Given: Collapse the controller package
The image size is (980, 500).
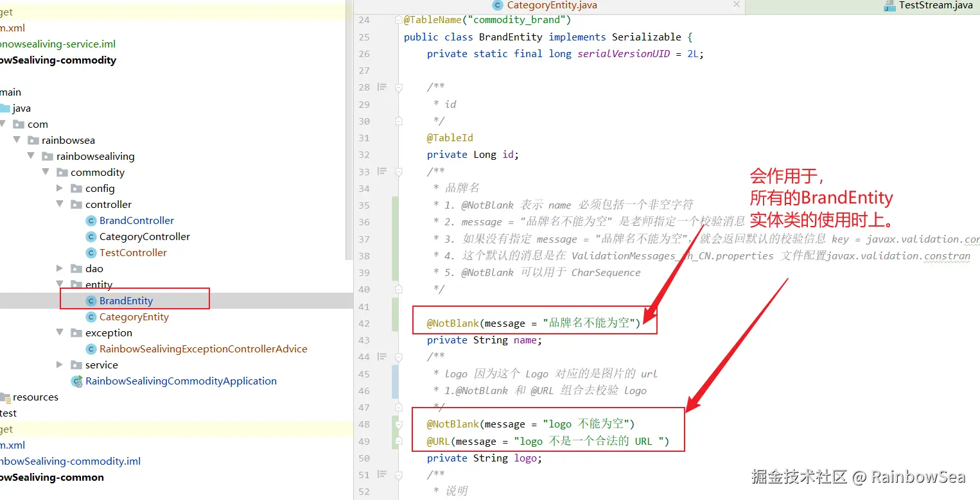Looking at the screenshot, I should tap(60, 204).
